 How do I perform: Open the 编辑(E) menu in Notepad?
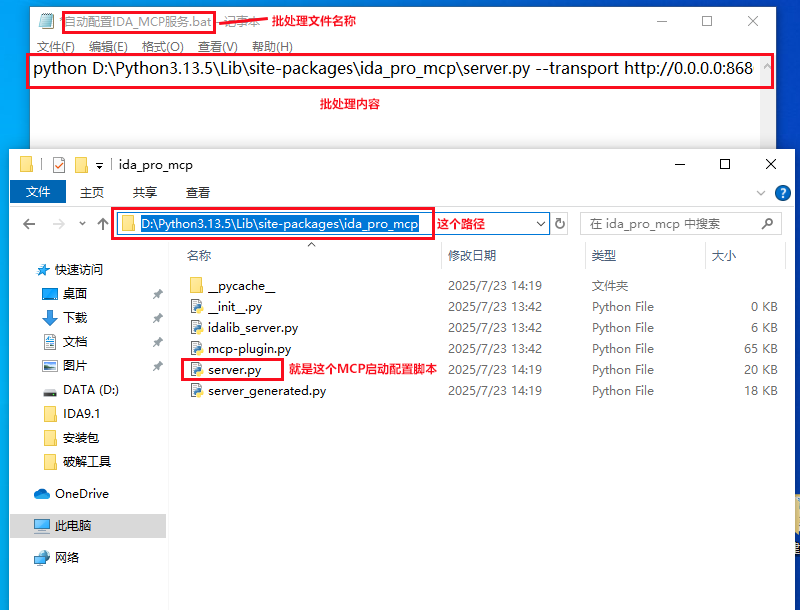point(108,47)
